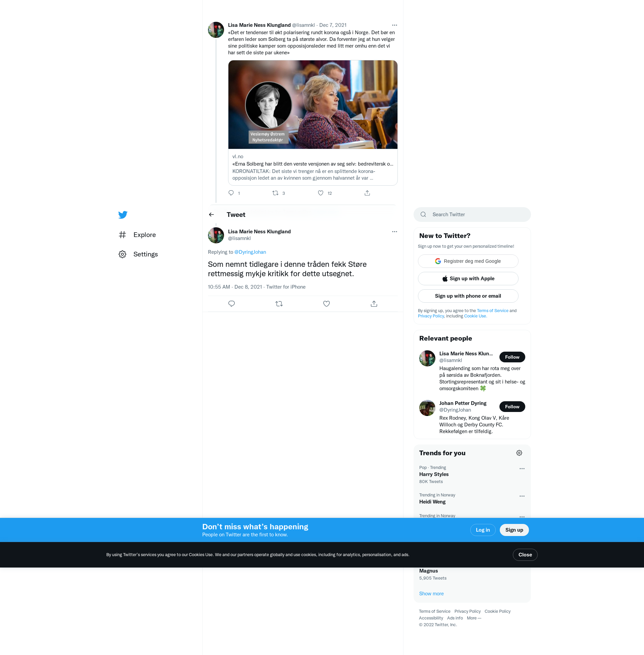
Task: Click the @DyringJohan reply mention
Action: [250, 252]
